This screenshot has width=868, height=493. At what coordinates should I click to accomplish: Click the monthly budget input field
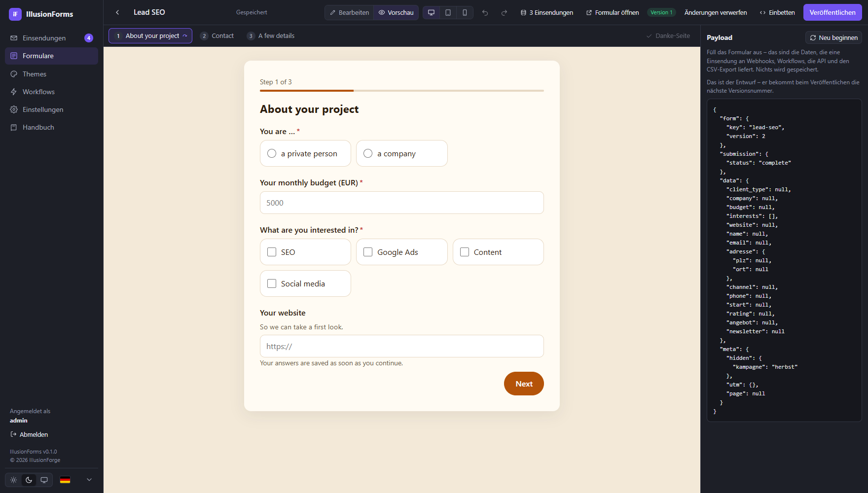pos(401,203)
